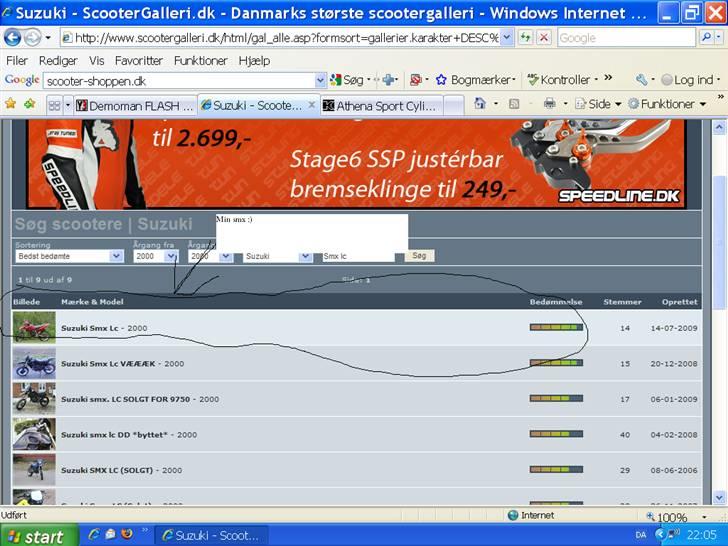Click rating bar of first Suzuki Smx Lc
Screen dimensions: 728x546
(555, 328)
